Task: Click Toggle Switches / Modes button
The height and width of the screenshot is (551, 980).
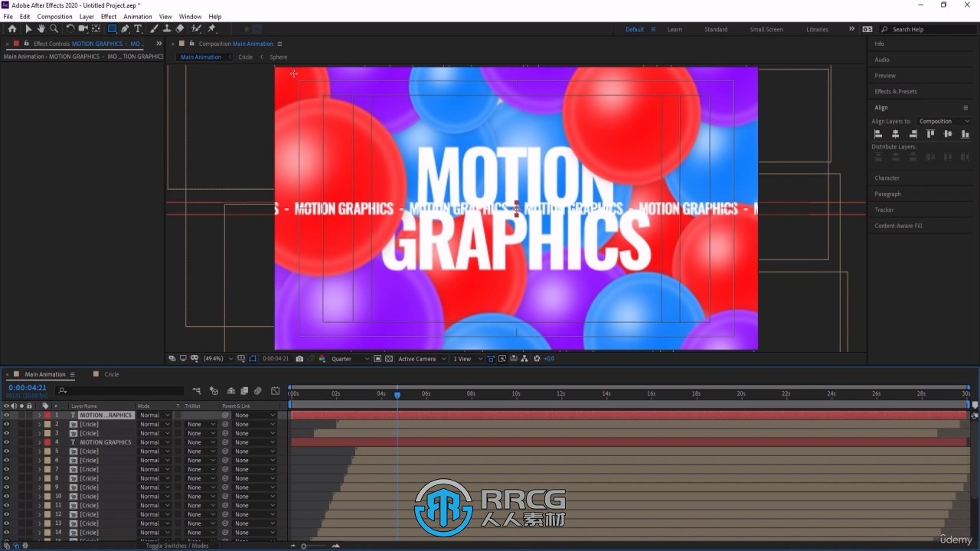Action: (x=177, y=546)
